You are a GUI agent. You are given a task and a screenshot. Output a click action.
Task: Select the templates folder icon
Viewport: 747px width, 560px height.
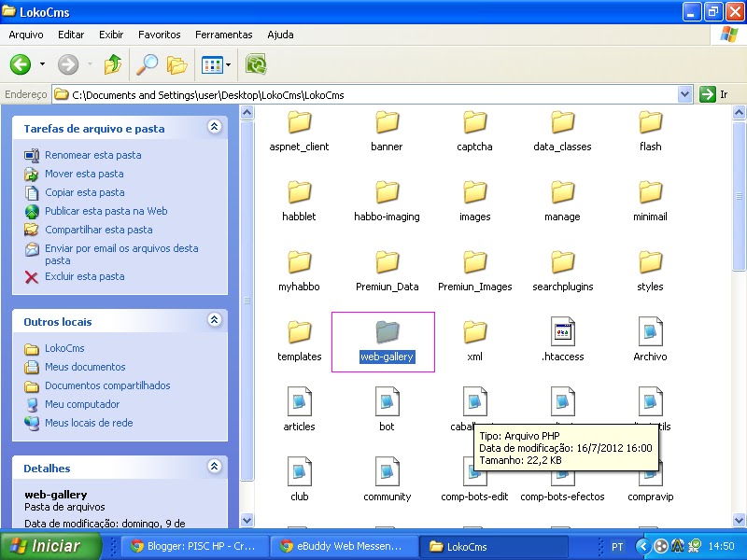299,332
